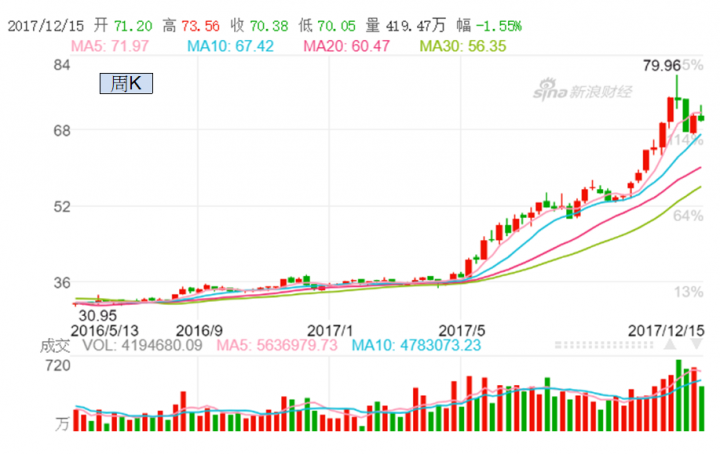Click the volume MA10: 4783073.23 legend
The height and width of the screenshot is (454, 720).
416,345
